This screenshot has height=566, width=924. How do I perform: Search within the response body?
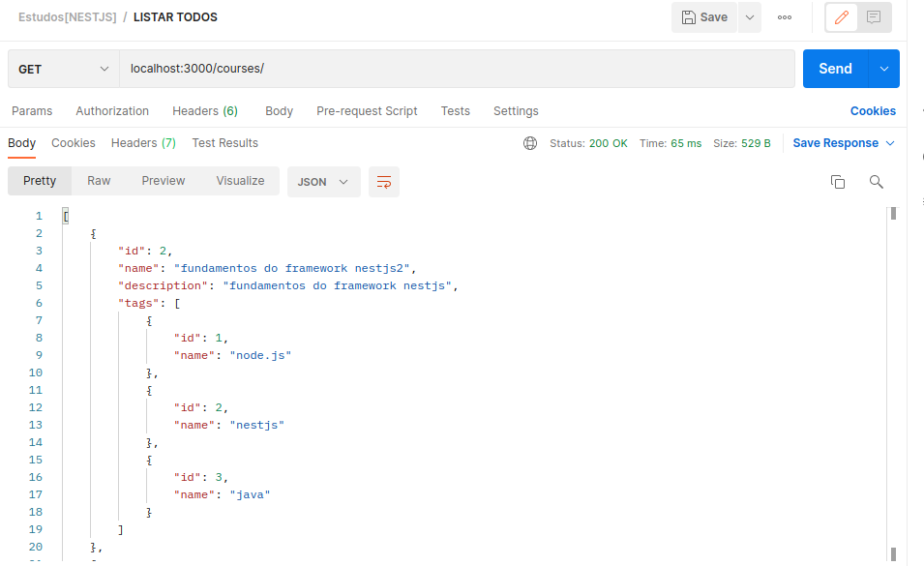click(x=876, y=181)
